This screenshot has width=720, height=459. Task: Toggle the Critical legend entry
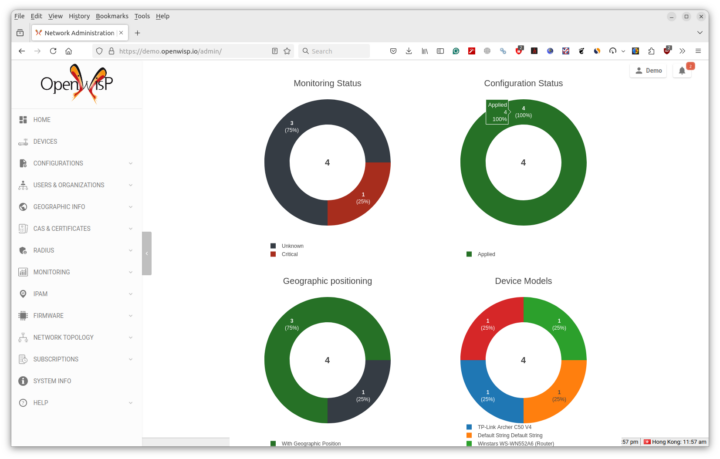coord(289,254)
